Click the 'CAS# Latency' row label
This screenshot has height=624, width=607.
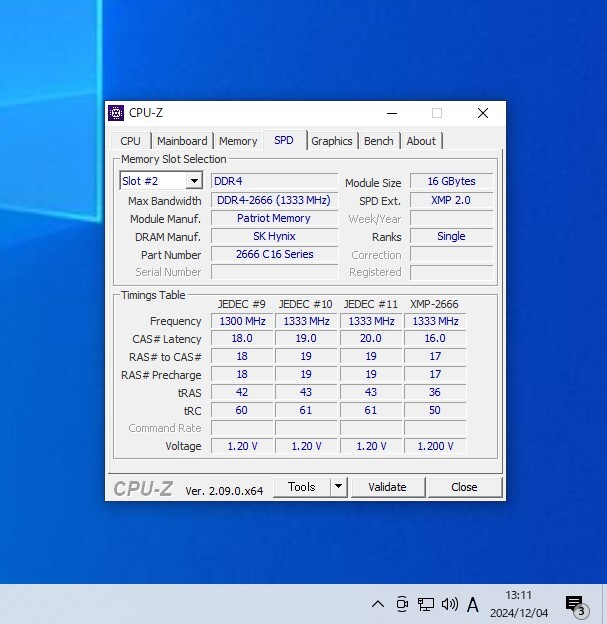[167, 339]
